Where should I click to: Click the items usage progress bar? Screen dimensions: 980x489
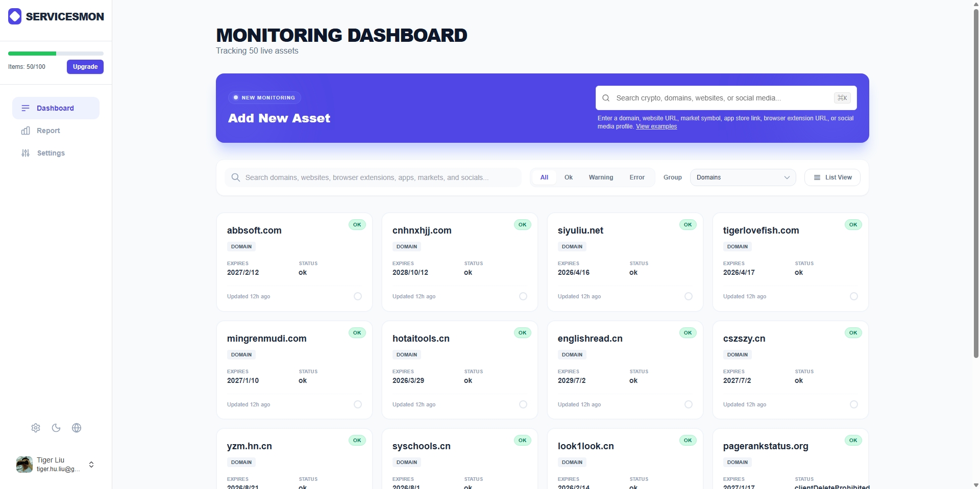(x=56, y=54)
